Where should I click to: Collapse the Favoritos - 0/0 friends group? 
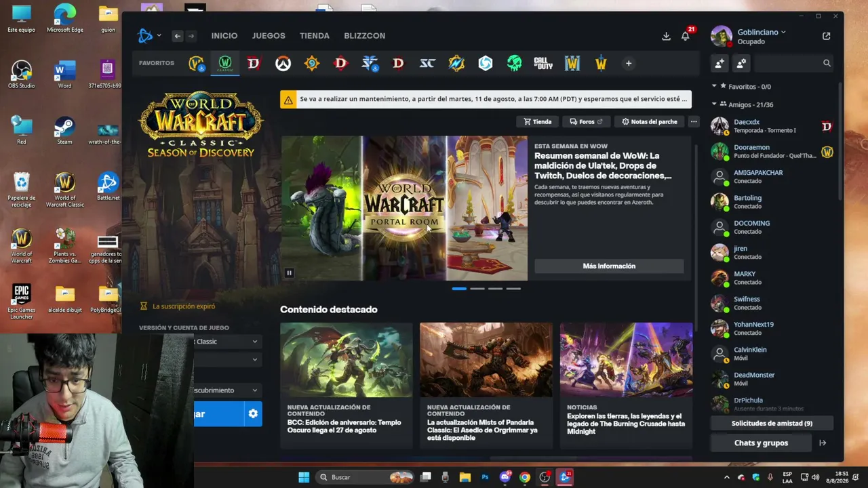714,87
